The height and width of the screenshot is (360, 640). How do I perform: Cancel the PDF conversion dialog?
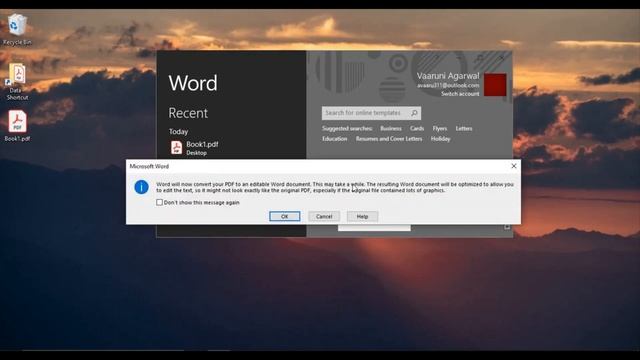click(x=324, y=216)
